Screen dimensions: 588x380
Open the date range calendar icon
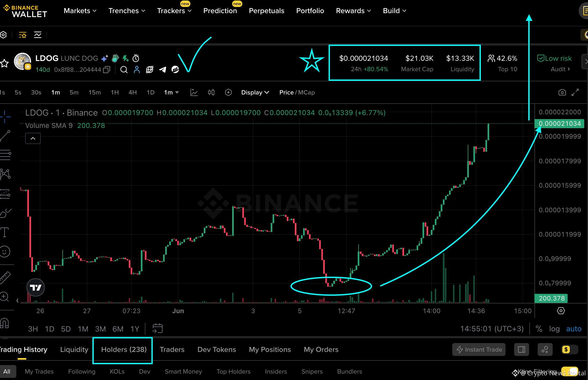[157, 328]
